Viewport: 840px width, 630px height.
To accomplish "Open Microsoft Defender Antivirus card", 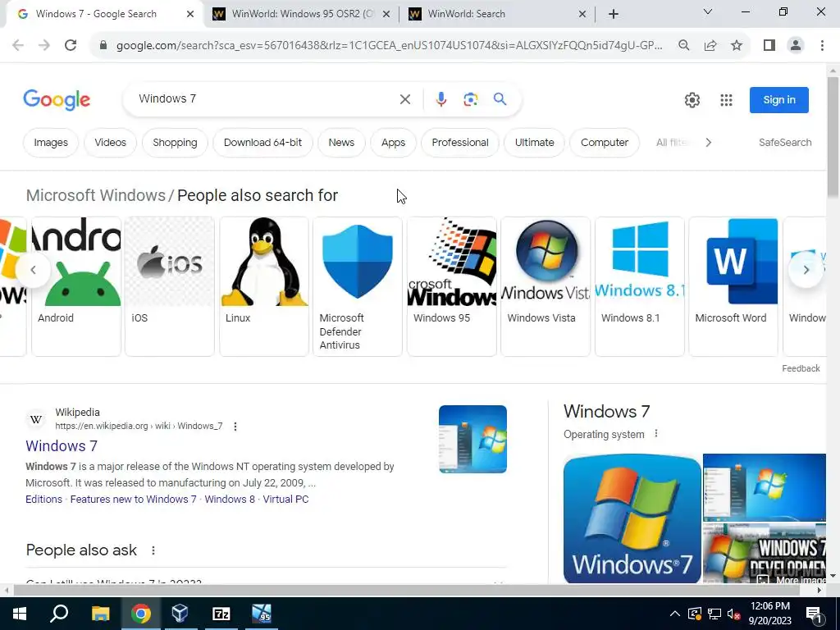I will pyautogui.click(x=358, y=286).
